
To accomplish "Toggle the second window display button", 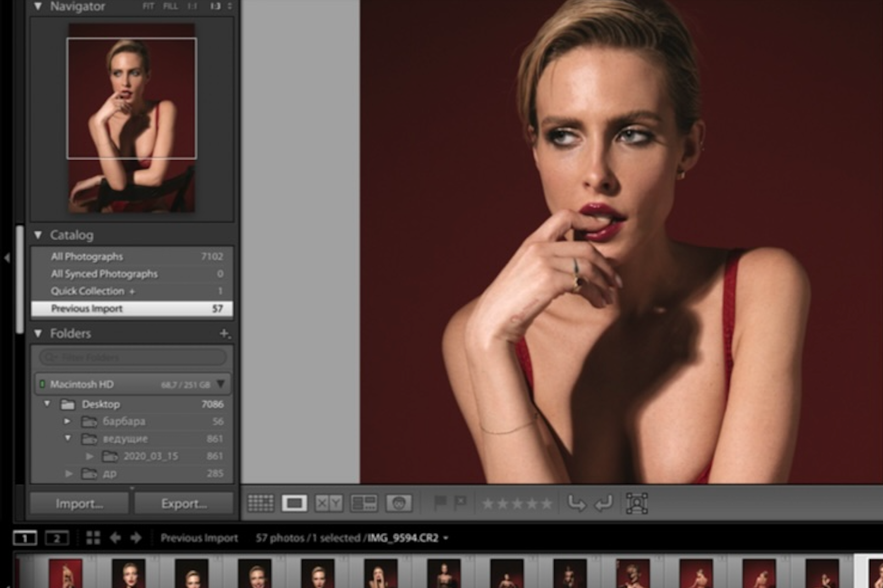I will point(57,537).
